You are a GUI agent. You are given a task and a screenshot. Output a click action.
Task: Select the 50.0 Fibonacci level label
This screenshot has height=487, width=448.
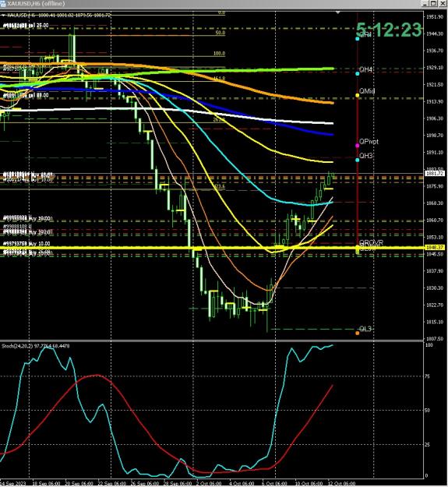tap(220, 33)
